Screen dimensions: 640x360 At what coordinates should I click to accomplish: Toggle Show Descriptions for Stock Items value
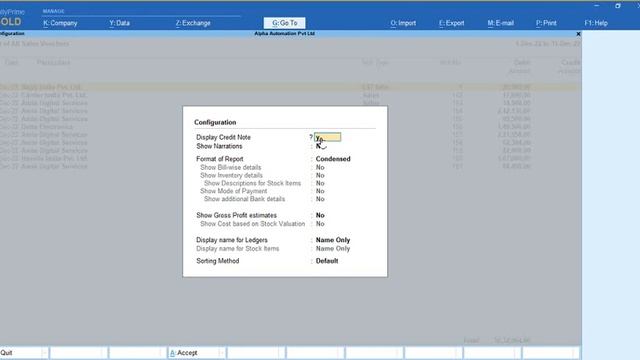pos(320,183)
